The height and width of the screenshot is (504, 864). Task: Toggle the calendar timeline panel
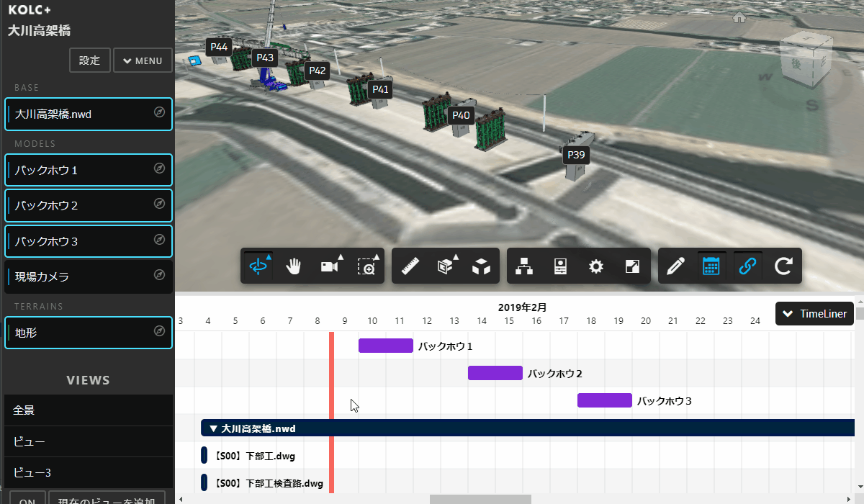[x=711, y=266]
